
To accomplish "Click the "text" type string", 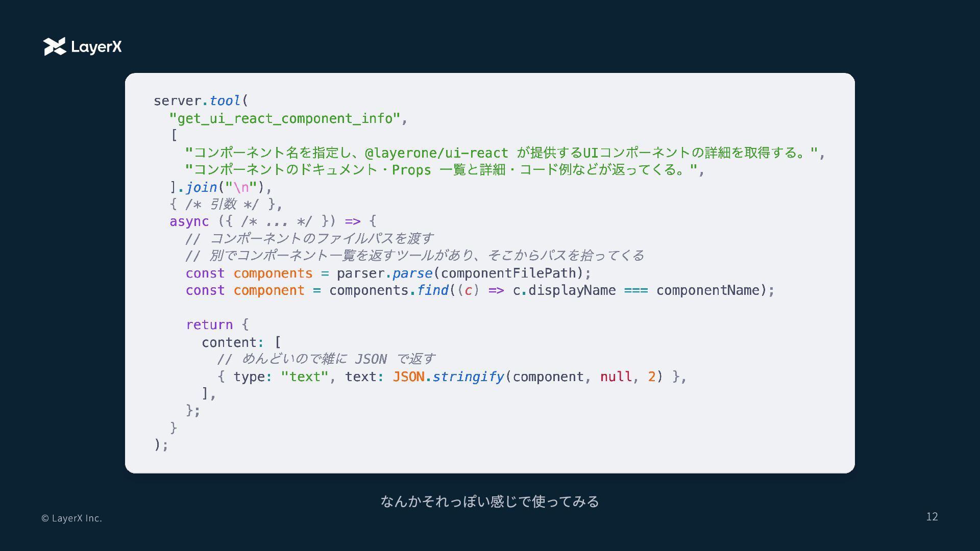I will [304, 377].
